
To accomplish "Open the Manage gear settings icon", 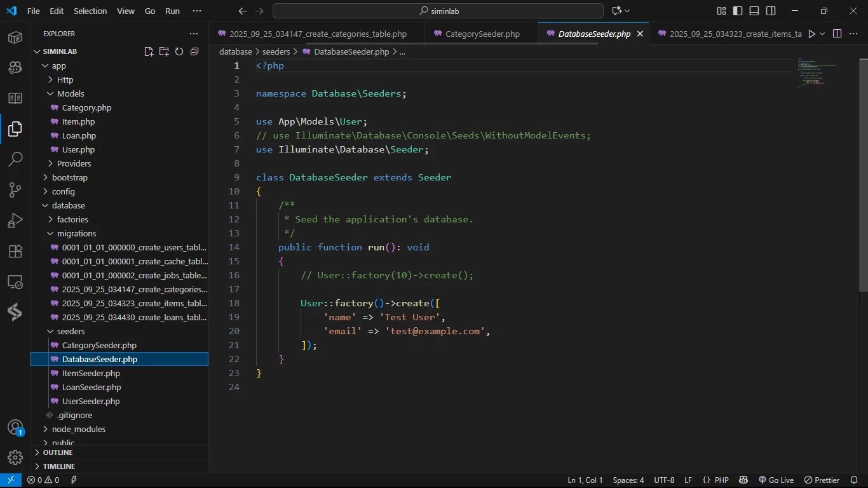I will [x=15, y=457].
